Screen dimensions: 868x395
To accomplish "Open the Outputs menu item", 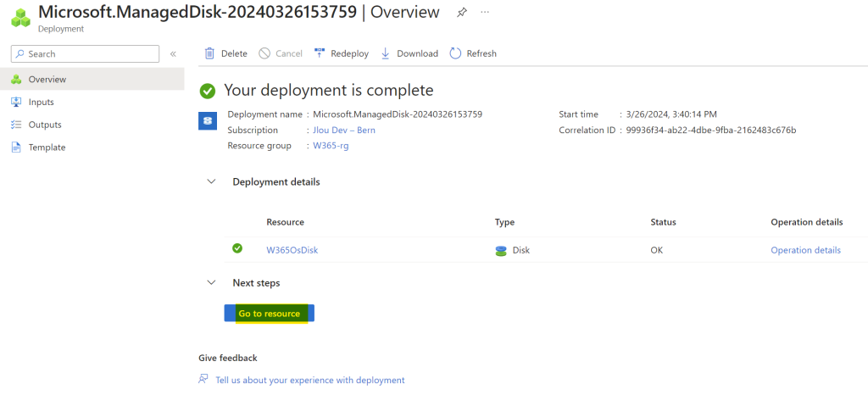I will click(x=92, y=125).
